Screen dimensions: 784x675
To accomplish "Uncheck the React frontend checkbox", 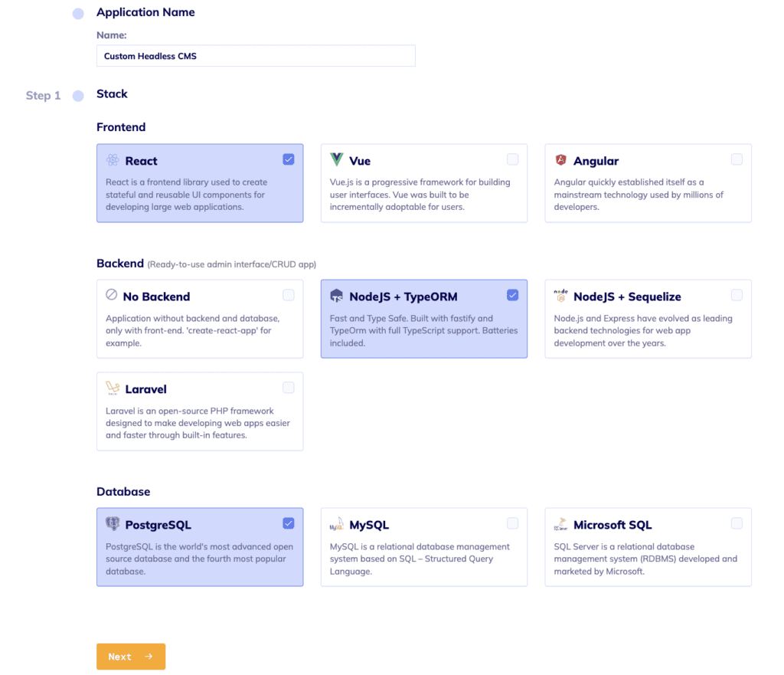I will (x=289, y=159).
